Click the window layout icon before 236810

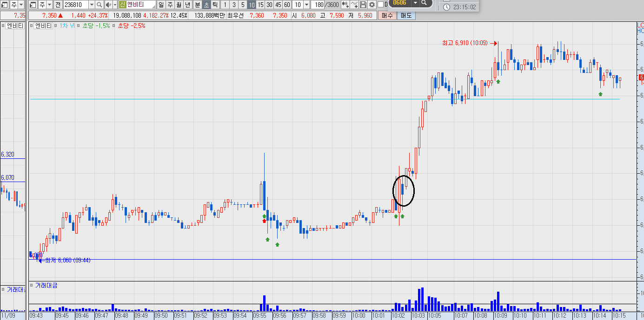pos(33,5)
